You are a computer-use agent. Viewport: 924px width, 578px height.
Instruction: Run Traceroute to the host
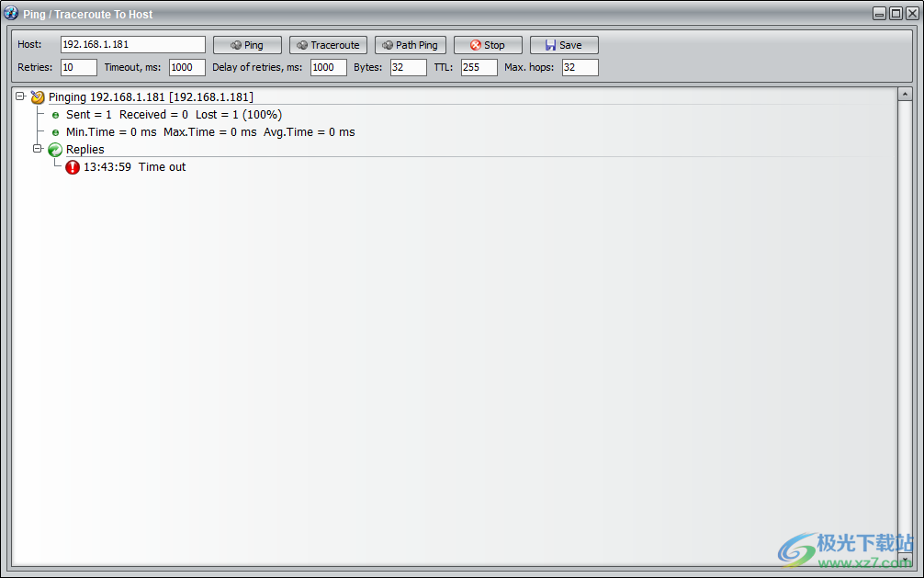point(328,45)
